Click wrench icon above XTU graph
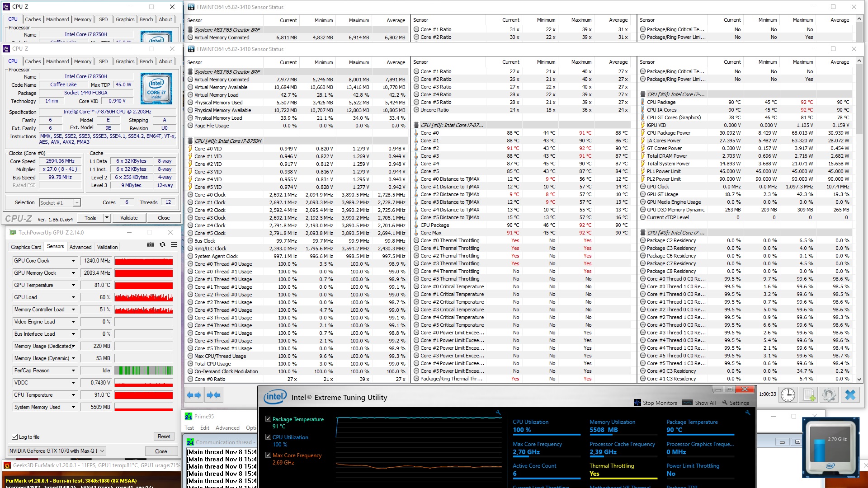The width and height of the screenshot is (868, 488). (498, 413)
